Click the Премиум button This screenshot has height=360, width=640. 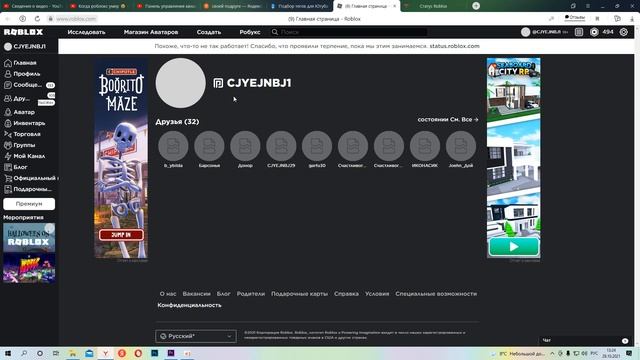pyautogui.click(x=29, y=204)
